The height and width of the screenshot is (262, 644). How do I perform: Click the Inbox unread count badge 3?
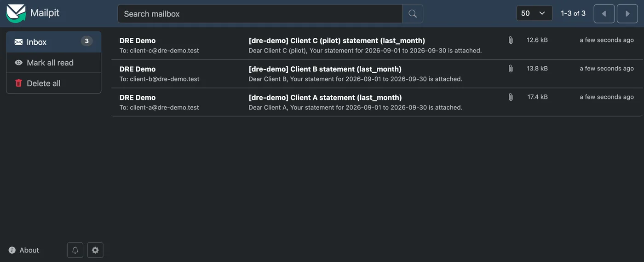tap(86, 41)
